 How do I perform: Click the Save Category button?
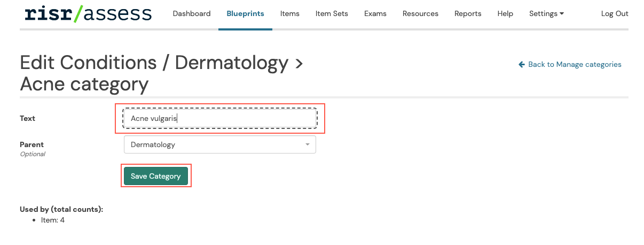click(x=156, y=176)
